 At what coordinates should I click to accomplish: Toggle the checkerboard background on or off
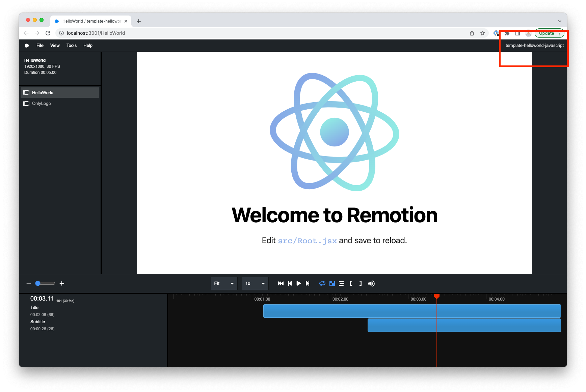click(332, 283)
